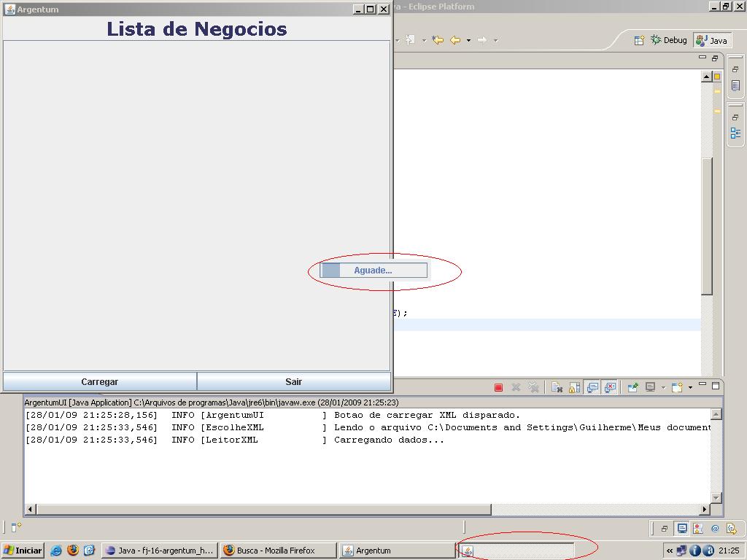Launch Internet Explorer from quick launch
The width and height of the screenshot is (747, 560).
point(56,551)
